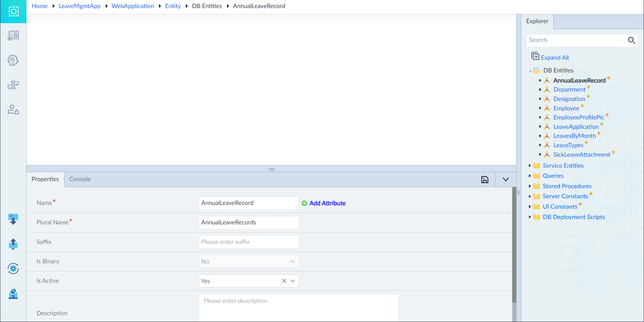Click the upload arrow sidebar icon
The width and height of the screenshot is (644, 322).
(13, 244)
